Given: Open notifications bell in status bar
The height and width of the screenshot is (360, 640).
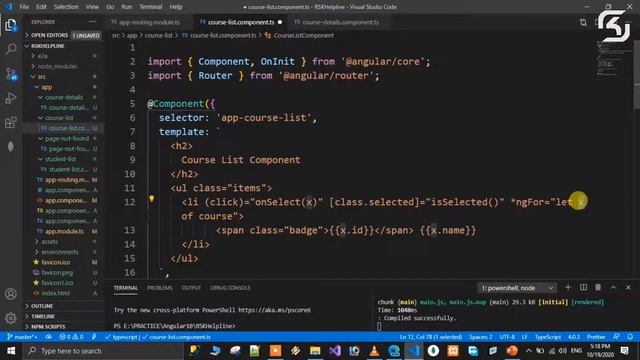Looking at the screenshot, I should tap(630, 337).
